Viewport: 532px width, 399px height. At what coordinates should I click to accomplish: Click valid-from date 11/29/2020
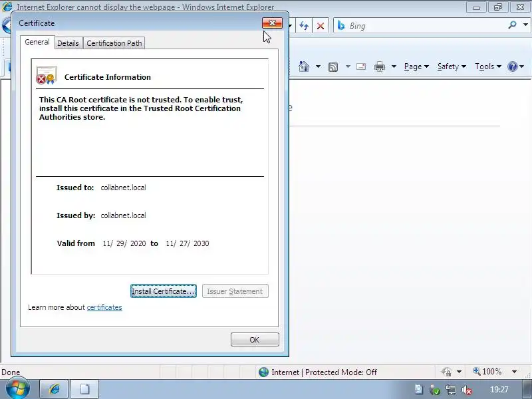tap(124, 243)
